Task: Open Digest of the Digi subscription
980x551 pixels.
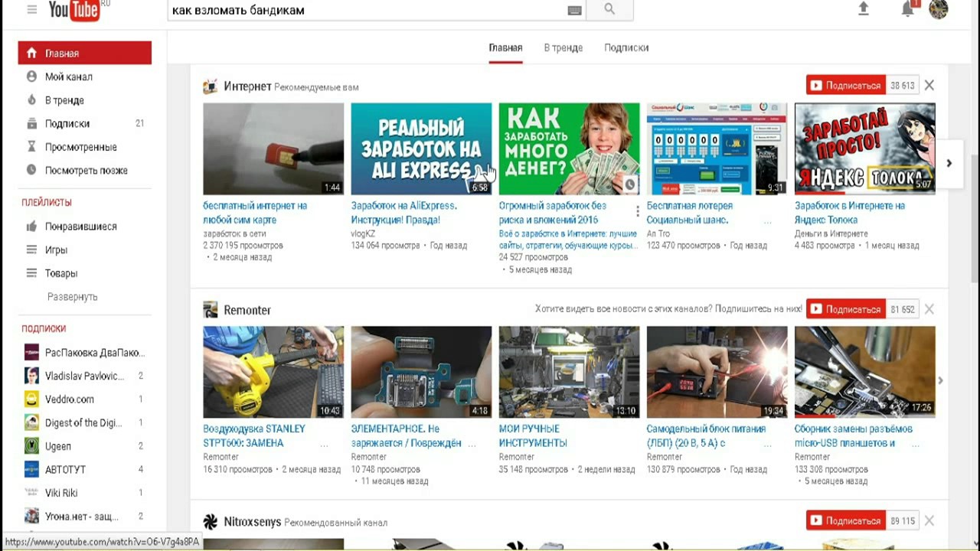Action: click(85, 422)
